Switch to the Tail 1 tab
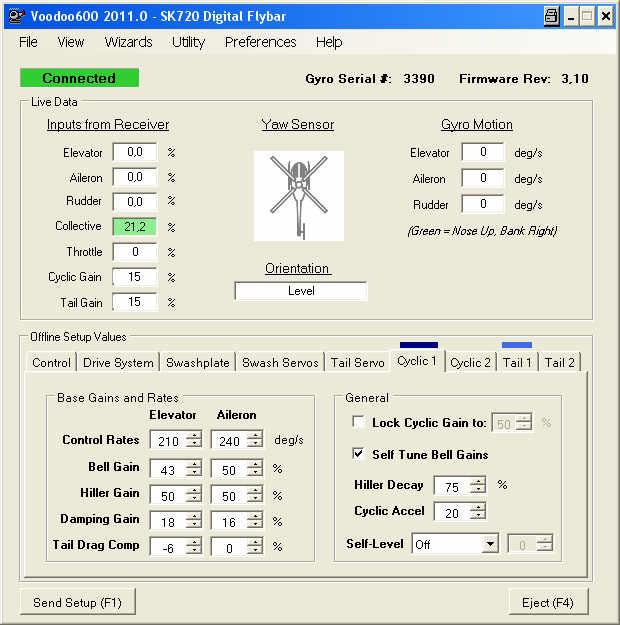This screenshot has width=620, height=625. (x=517, y=363)
